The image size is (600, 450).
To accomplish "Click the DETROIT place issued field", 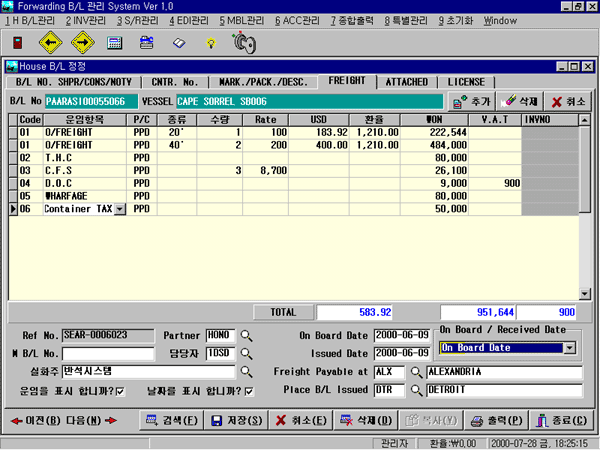I will pos(504,390).
